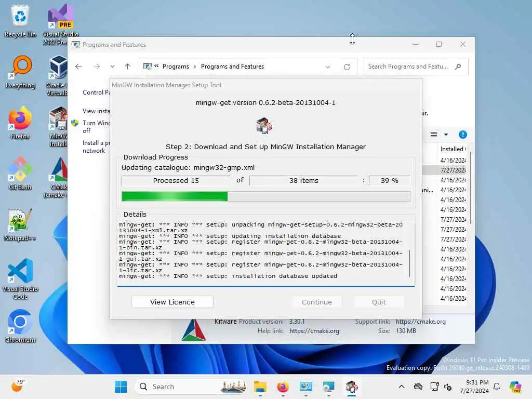Open Programs and Features help button
The height and width of the screenshot is (399, 532).
point(462,135)
